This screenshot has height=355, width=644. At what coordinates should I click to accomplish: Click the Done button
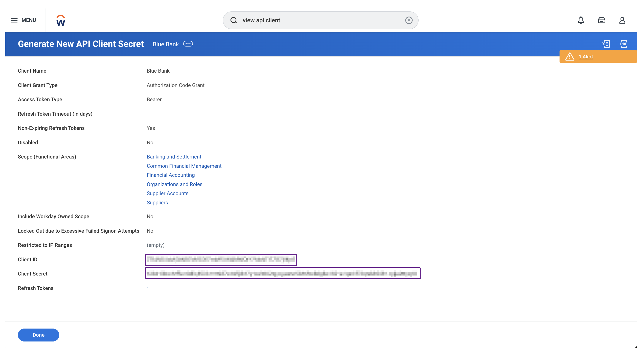pos(38,335)
